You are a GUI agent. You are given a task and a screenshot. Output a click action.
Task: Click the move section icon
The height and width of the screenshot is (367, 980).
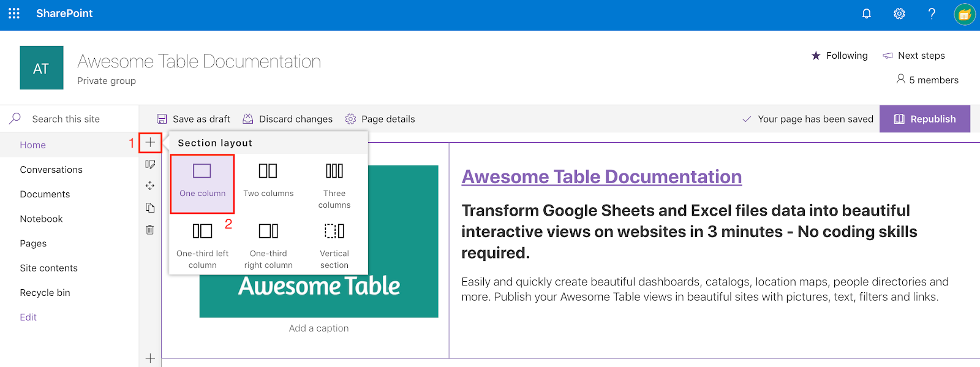coord(150,186)
